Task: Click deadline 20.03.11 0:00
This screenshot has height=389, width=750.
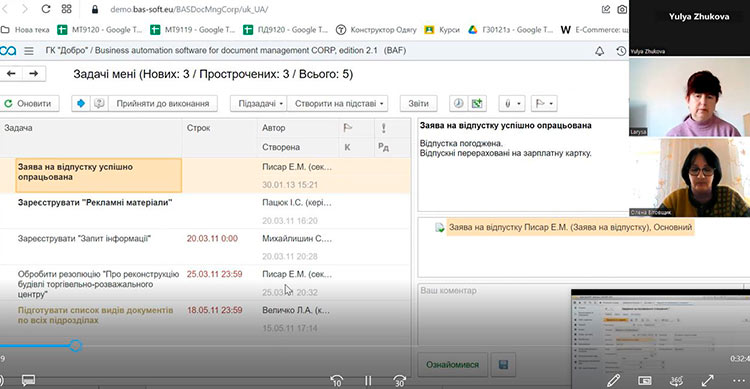Action: (212, 238)
